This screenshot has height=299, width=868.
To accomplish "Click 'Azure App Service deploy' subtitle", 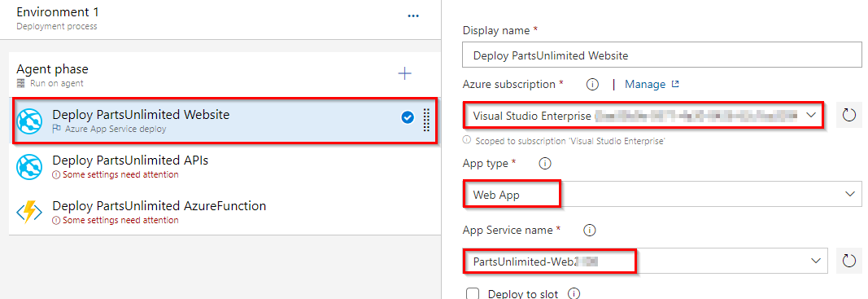I will (x=116, y=130).
